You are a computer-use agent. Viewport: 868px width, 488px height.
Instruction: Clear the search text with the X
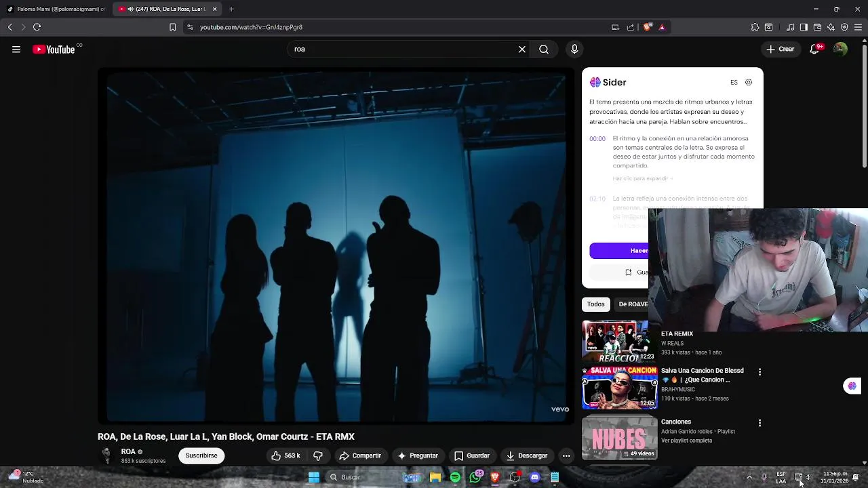coord(522,49)
